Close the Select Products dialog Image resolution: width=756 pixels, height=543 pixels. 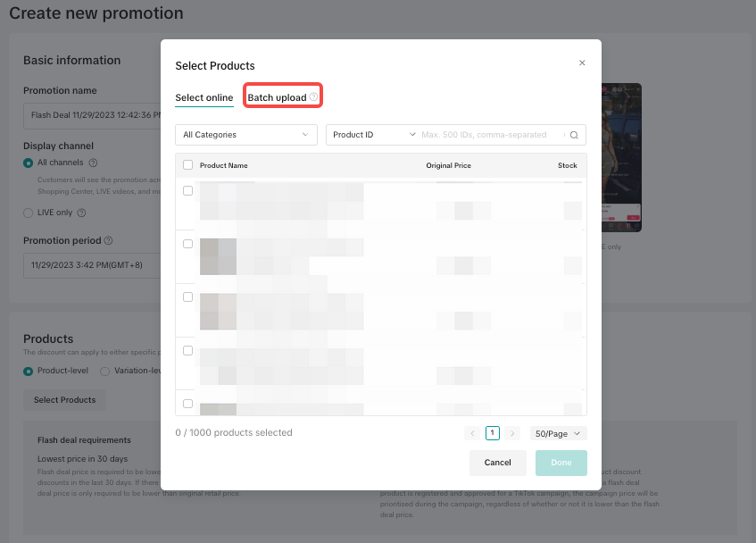(x=582, y=63)
